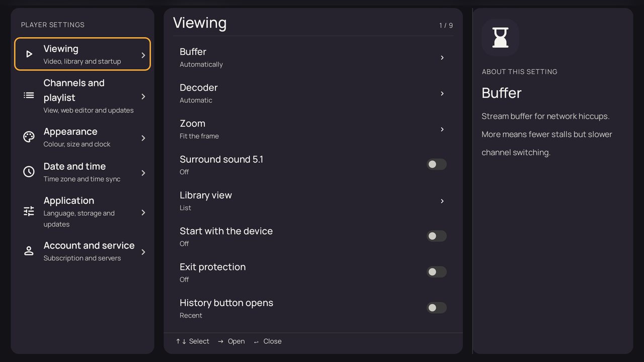Go to Application settings category
The image size is (644, 362).
pos(83,212)
